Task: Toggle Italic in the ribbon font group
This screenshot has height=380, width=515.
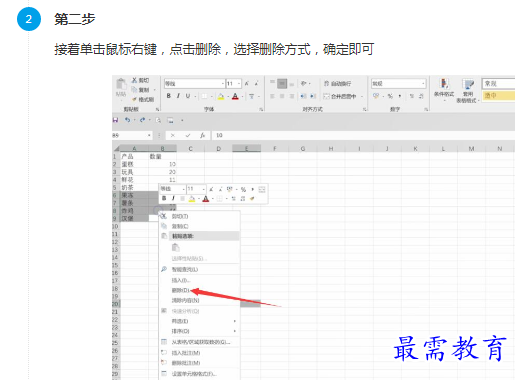Action: pos(178,96)
